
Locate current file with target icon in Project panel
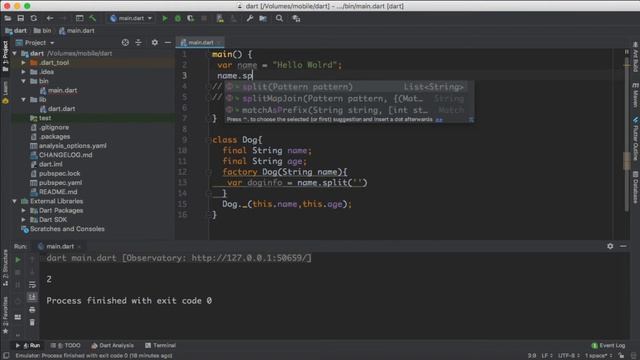[125, 42]
